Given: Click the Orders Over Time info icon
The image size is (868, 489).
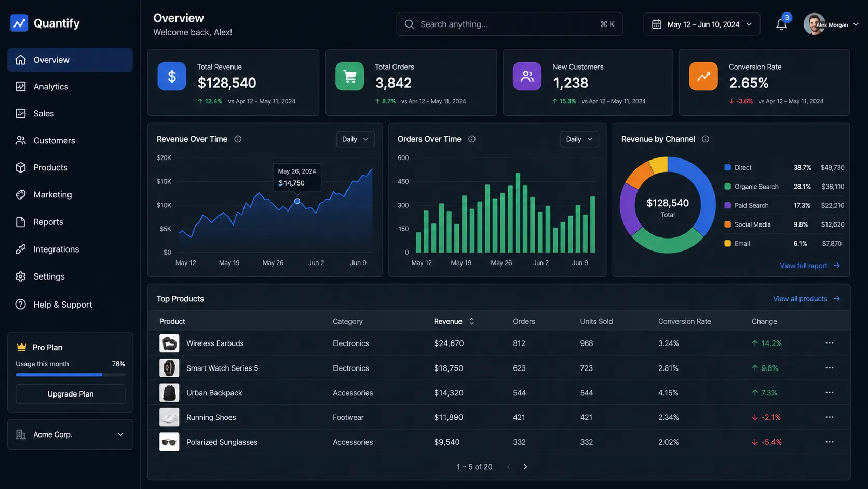Looking at the screenshot, I should (x=472, y=139).
